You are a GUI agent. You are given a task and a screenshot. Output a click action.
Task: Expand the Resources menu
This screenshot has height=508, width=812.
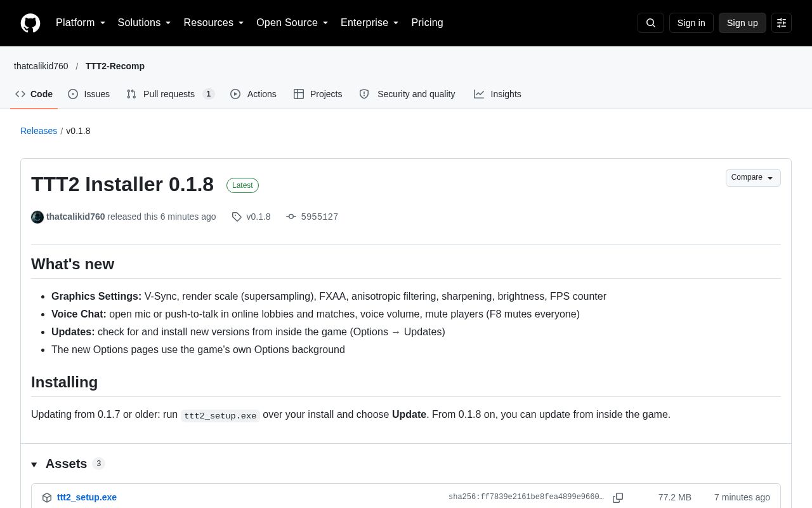coord(214,23)
